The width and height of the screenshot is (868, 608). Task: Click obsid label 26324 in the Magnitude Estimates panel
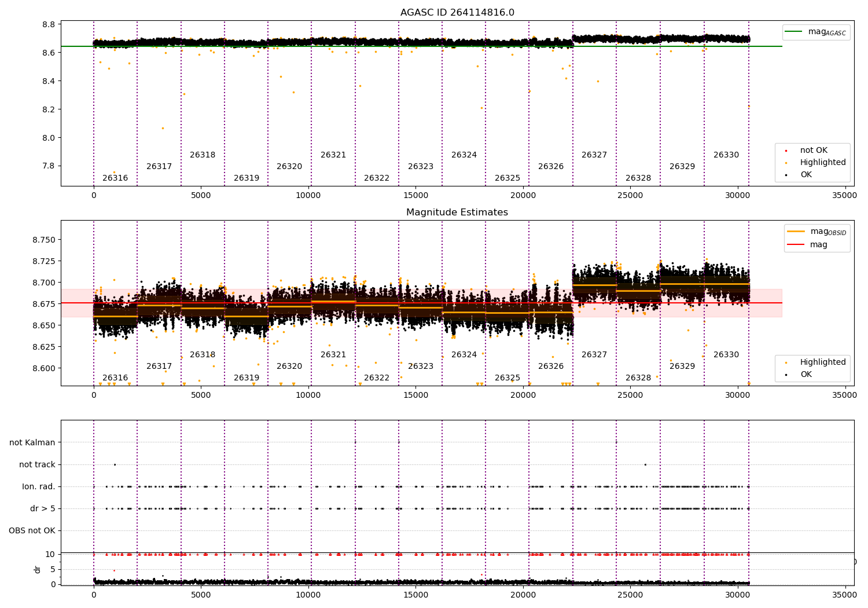(464, 355)
